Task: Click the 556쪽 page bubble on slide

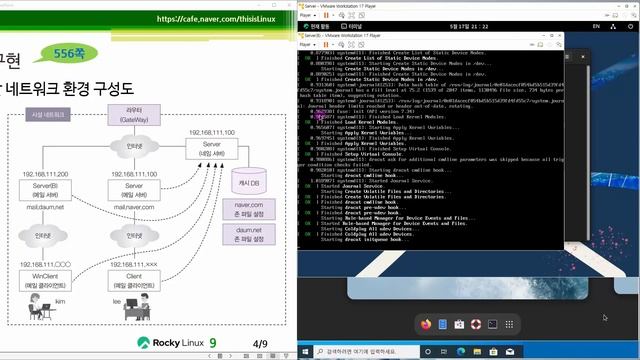Action: pyautogui.click(x=68, y=53)
